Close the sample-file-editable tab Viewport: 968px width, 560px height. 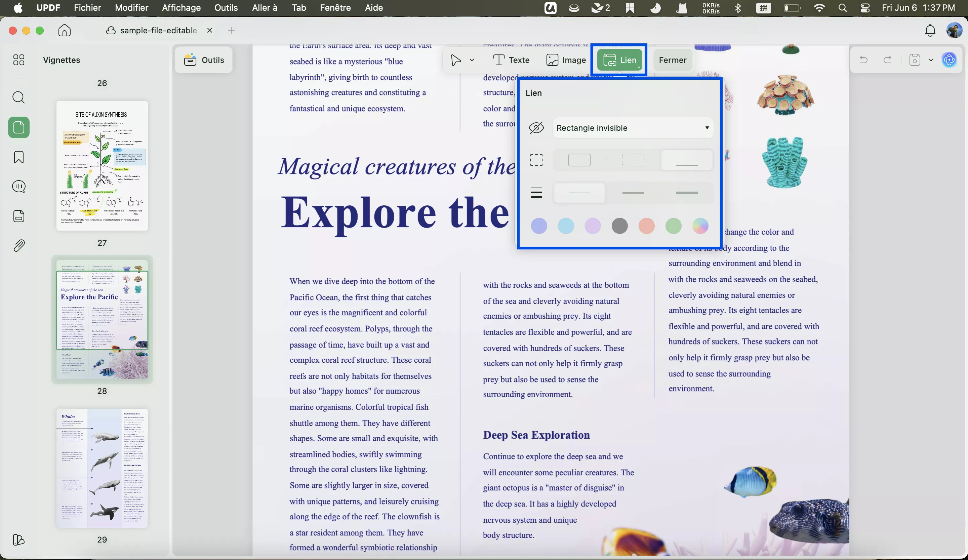(x=210, y=30)
